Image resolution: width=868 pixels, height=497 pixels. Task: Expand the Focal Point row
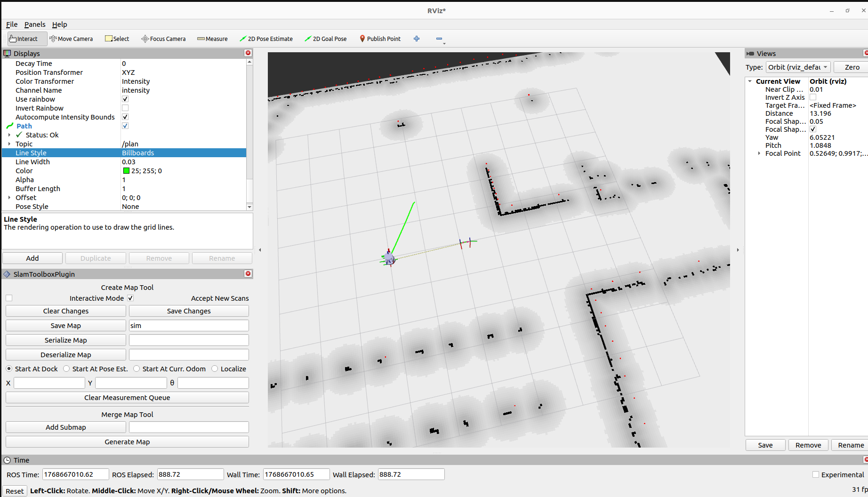(759, 153)
